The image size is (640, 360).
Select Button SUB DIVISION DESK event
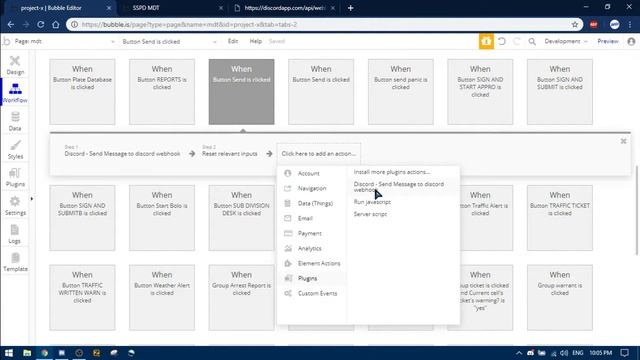[242, 218]
